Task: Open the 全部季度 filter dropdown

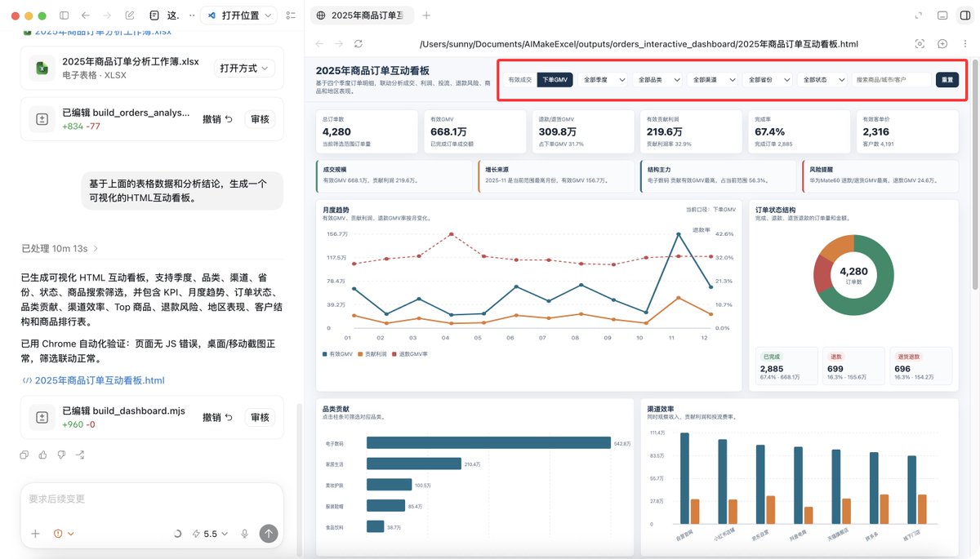Action: pyautogui.click(x=604, y=80)
